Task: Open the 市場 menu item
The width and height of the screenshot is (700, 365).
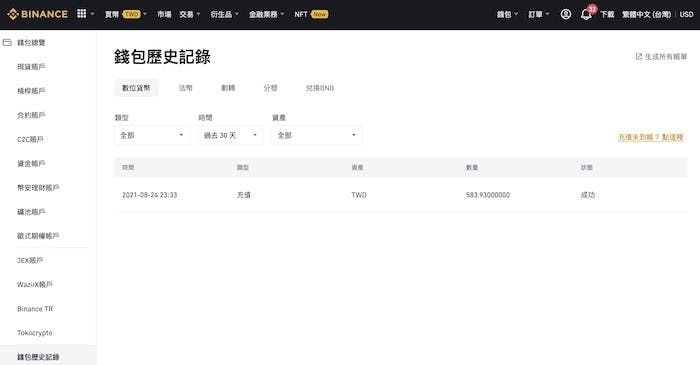Action: (164, 14)
